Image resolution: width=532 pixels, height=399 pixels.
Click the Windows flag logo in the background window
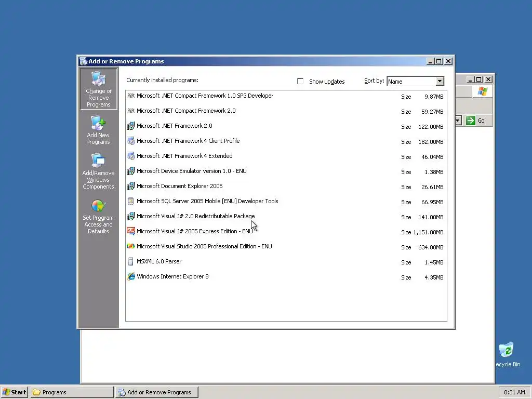482,91
